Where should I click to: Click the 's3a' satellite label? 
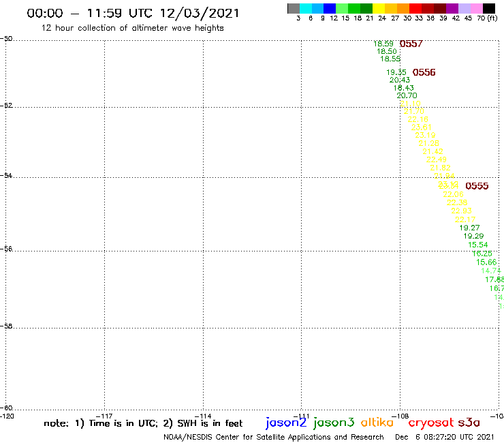click(469, 423)
